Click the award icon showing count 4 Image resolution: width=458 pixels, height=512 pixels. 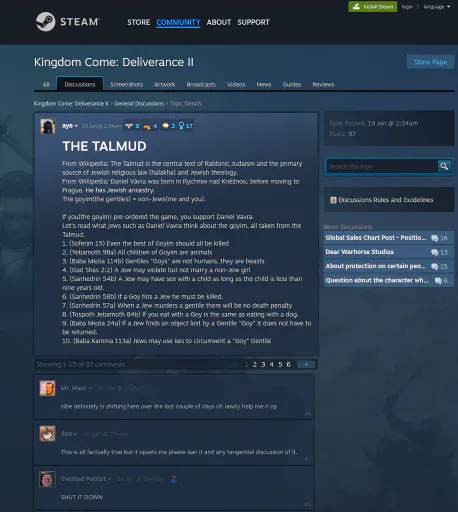pyautogui.click(x=147, y=126)
